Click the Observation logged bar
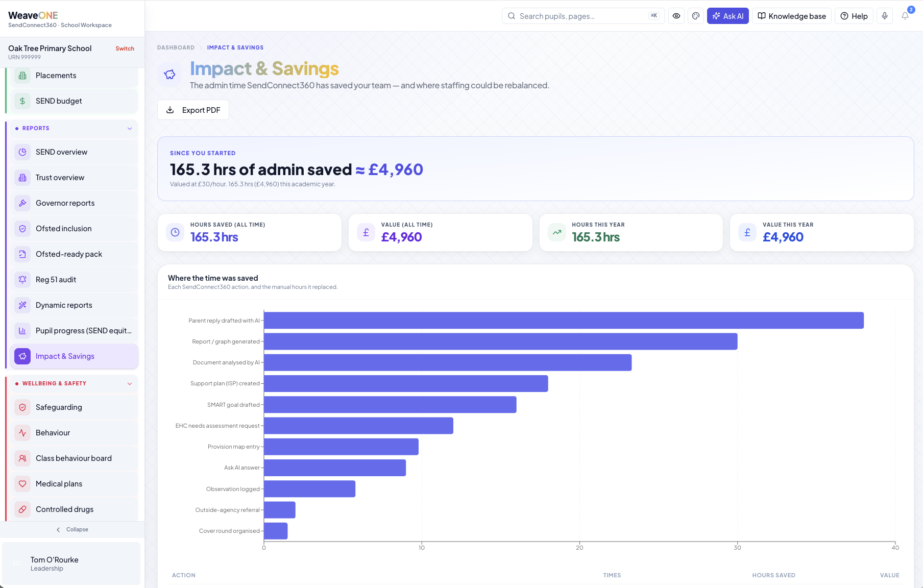This screenshot has width=923, height=588. (x=309, y=489)
